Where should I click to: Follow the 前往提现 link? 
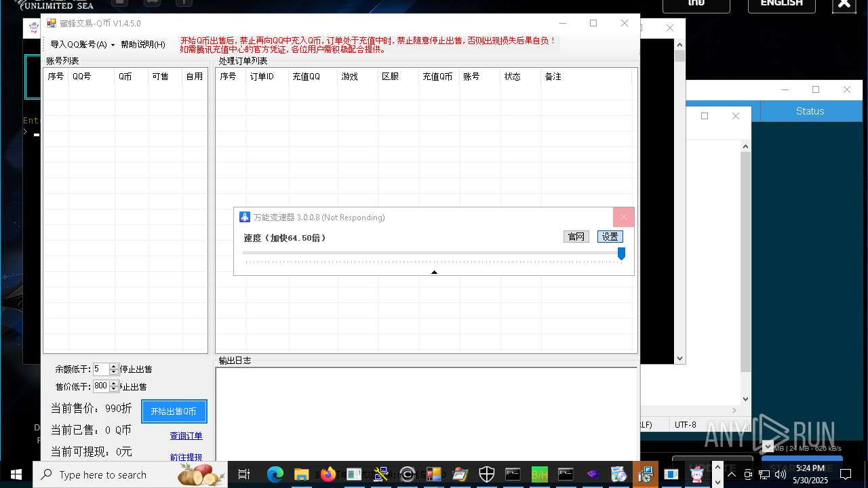(186, 457)
